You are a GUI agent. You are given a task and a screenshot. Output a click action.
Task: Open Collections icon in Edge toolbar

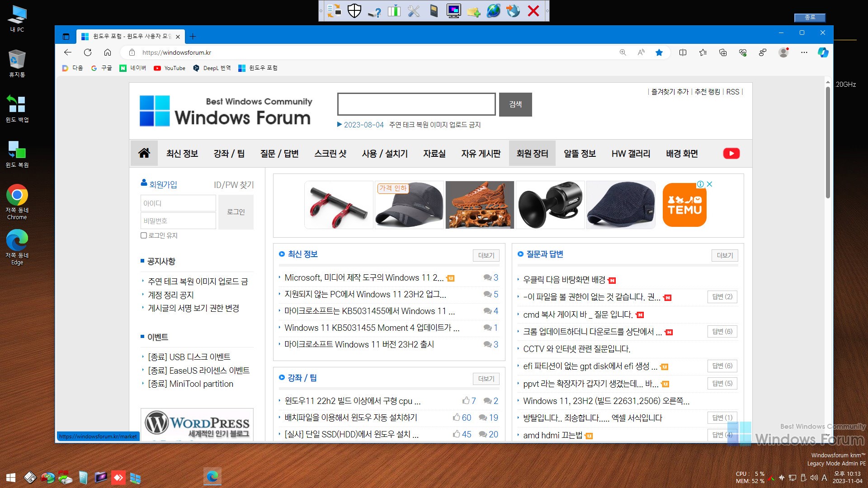pos(723,52)
